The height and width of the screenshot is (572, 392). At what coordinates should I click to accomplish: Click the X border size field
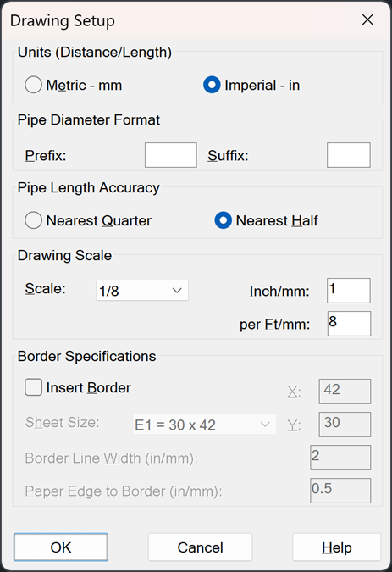[345, 392]
